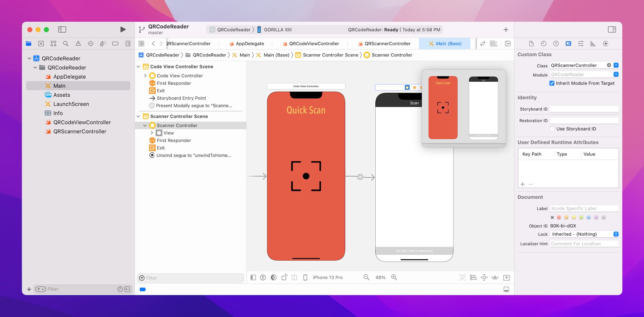Viewport: 644px width, 317px height.
Task: Open the Connections inspector
Action: 605,44
